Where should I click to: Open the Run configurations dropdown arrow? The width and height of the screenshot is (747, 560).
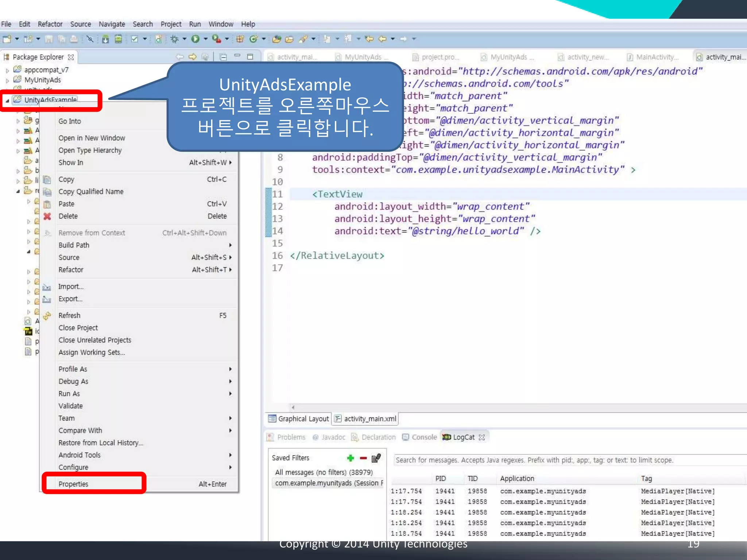coord(206,39)
